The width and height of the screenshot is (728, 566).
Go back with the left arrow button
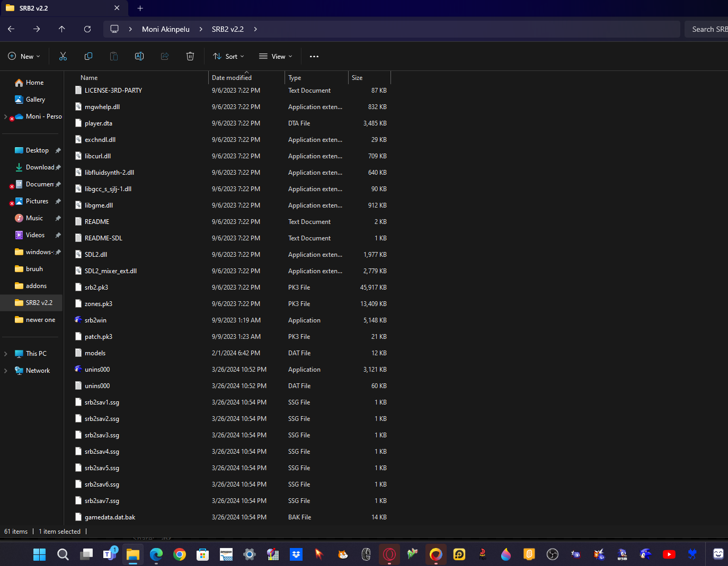[11, 29]
